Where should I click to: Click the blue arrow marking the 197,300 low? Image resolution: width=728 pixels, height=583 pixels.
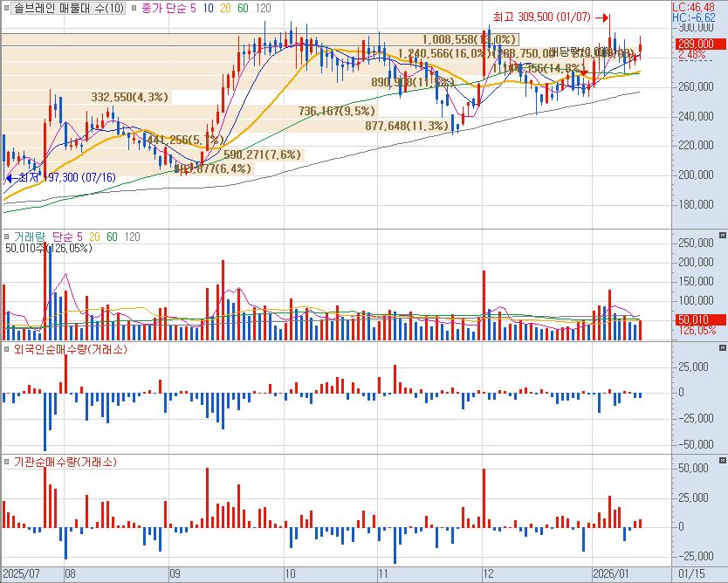(10, 177)
